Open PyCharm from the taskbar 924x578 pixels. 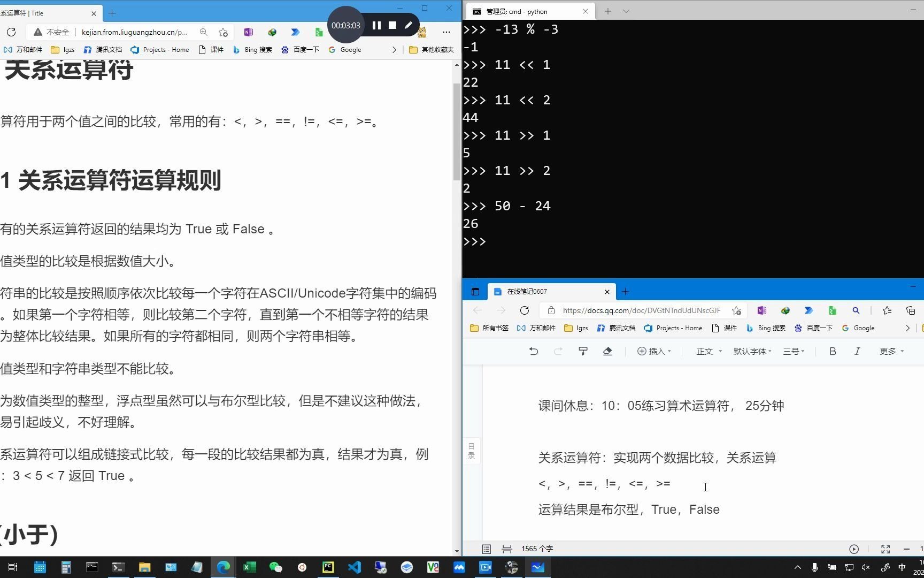click(327, 567)
